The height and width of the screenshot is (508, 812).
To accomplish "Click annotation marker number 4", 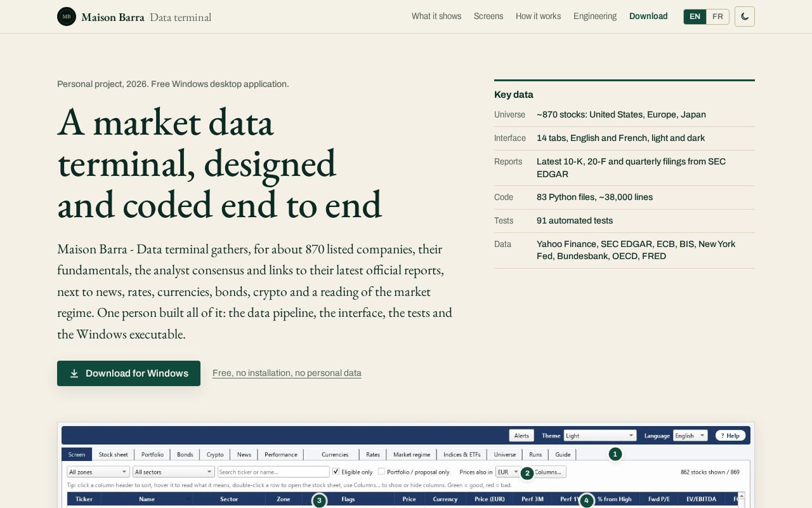I will click(x=586, y=500).
